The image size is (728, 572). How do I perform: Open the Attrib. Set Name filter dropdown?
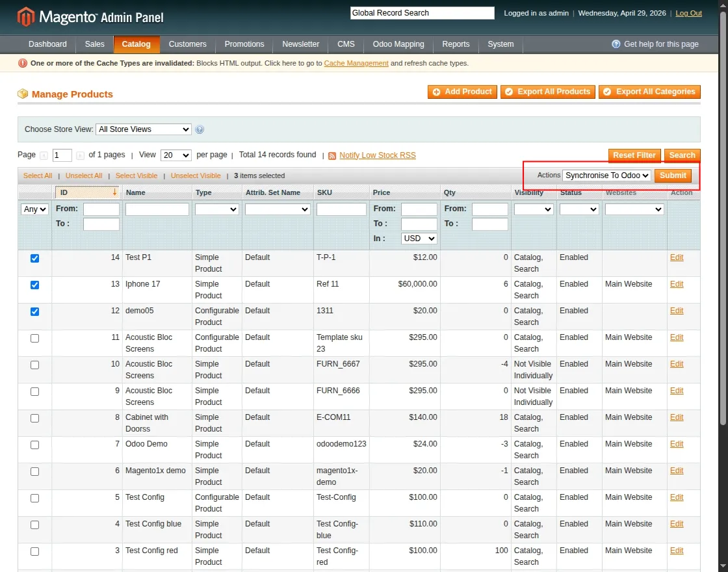[277, 209]
